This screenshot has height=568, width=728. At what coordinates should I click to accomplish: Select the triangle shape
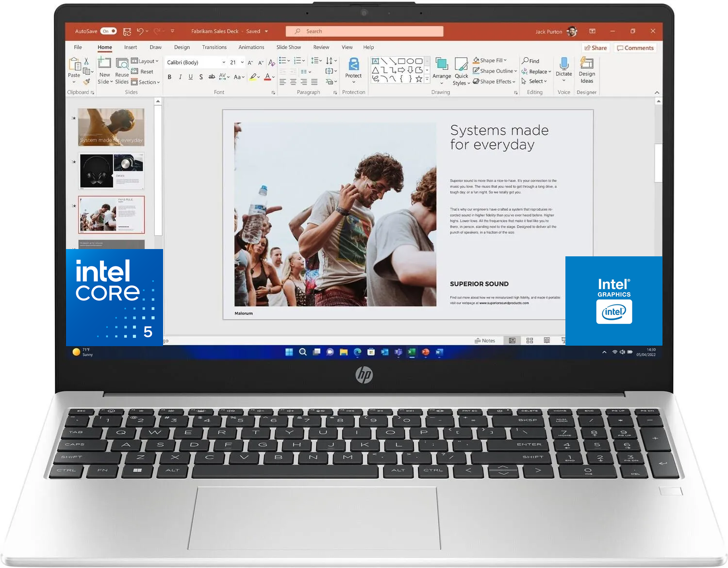click(x=375, y=70)
